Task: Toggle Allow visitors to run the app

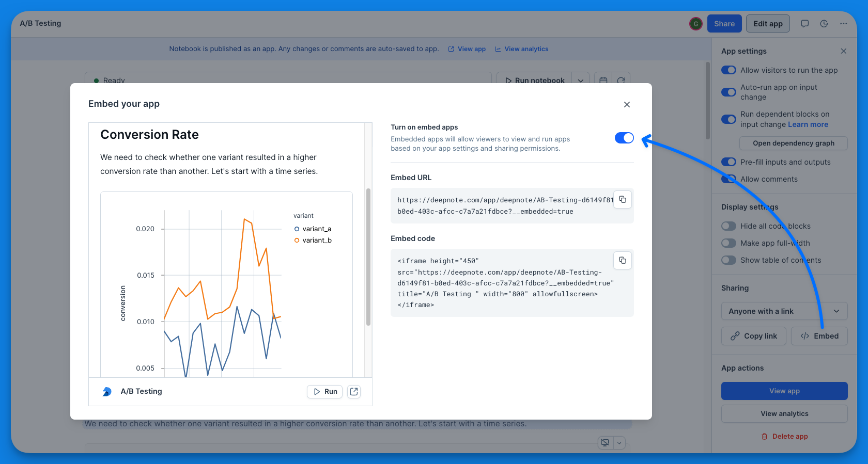Action: 729,70
